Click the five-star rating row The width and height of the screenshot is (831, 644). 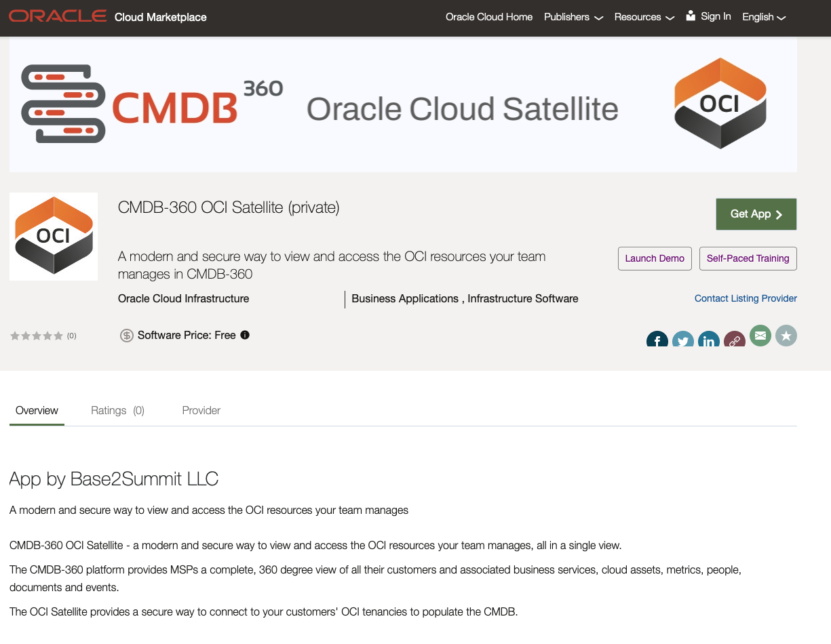pyautogui.click(x=37, y=336)
